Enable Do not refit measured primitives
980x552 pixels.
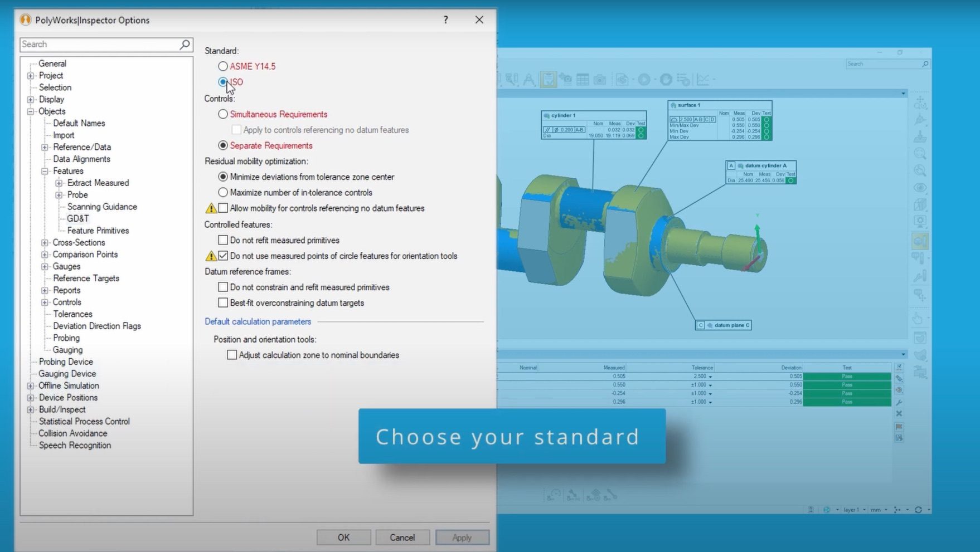223,240
